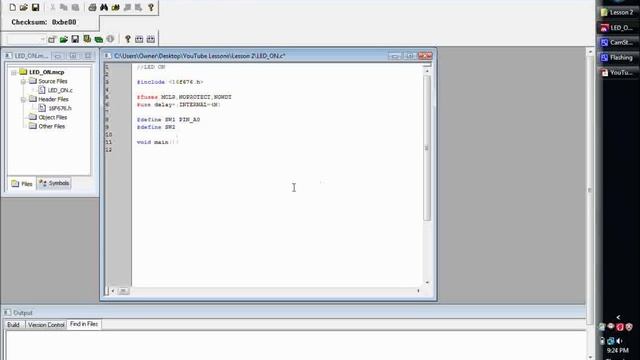Click the #fuses line in the editor
This screenshot has height=360, width=640.
(x=184, y=97)
